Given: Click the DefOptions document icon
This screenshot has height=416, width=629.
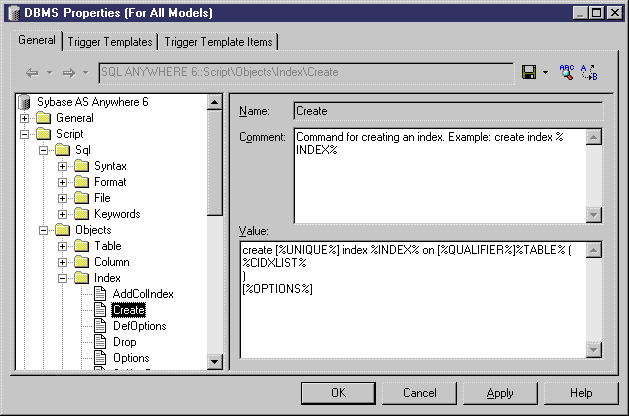Looking at the screenshot, I should 100,326.
